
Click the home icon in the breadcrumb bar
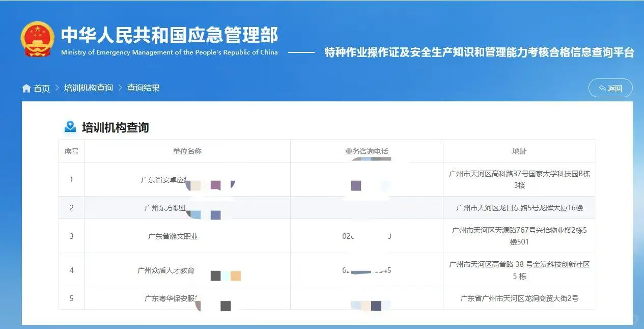tap(26, 88)
